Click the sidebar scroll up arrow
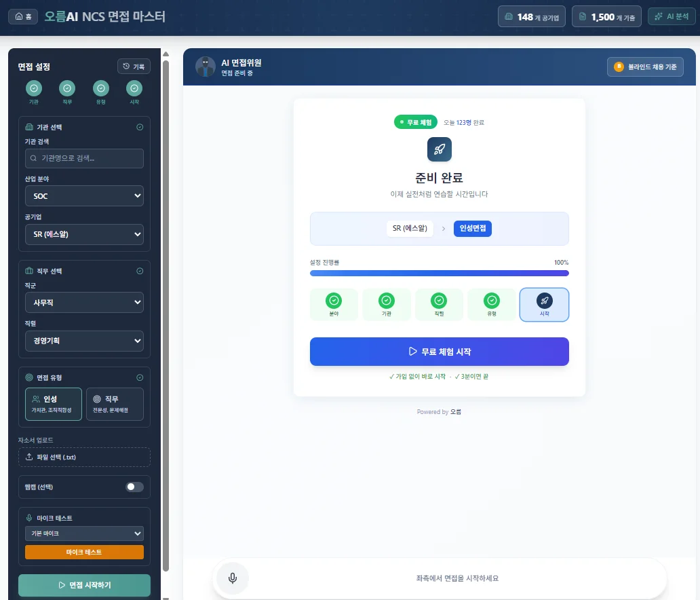Image resolution: width=700 pixels, height=600 pixels. (x=166, y=54)
